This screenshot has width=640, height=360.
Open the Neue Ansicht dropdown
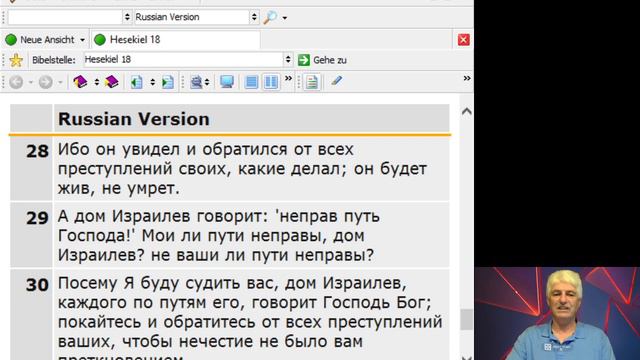click(82, 40)
